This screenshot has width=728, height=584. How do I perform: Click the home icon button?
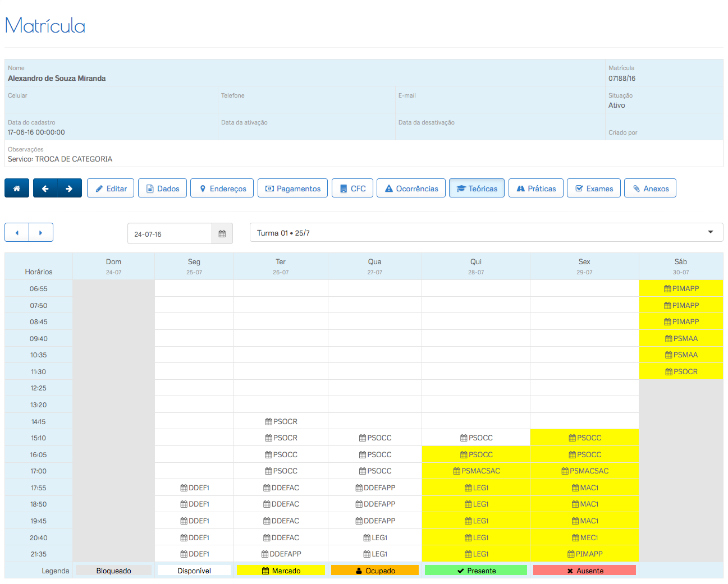pos(17,188)
